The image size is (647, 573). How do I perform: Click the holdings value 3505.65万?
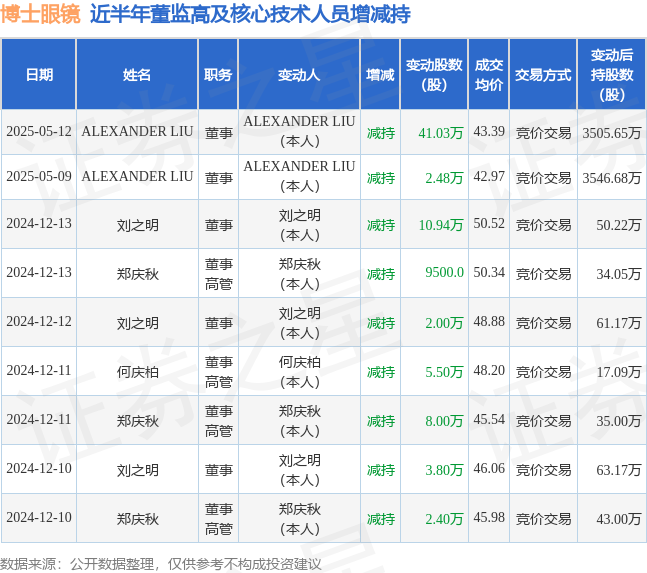pyautogui.click(x=612, y=133)
